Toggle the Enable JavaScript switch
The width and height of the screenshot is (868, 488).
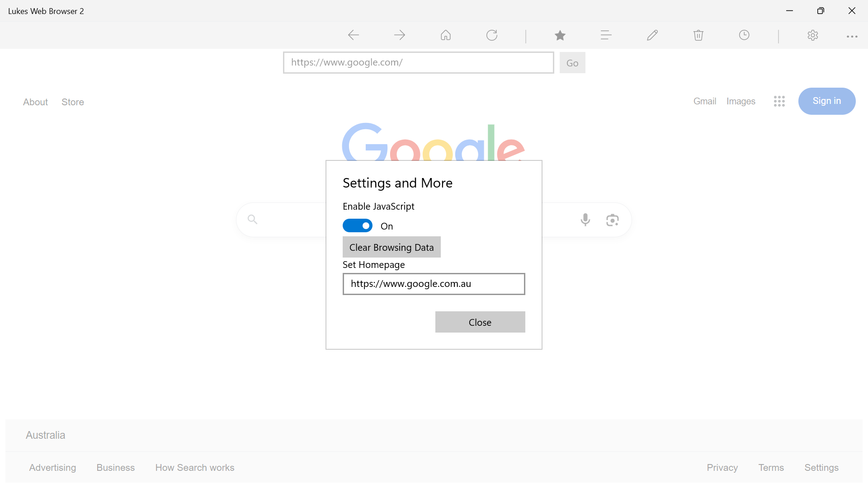[358, 225]
